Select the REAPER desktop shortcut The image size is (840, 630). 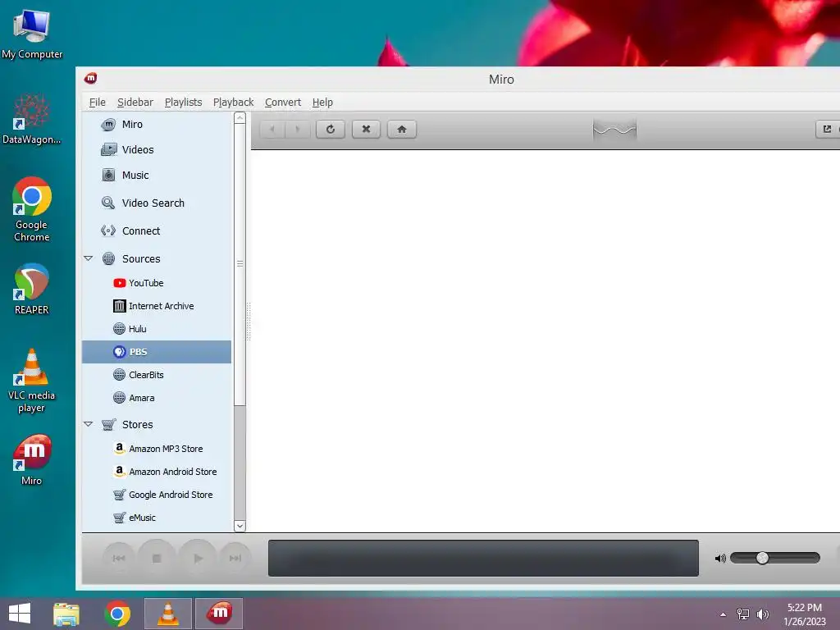click(32, 289)
